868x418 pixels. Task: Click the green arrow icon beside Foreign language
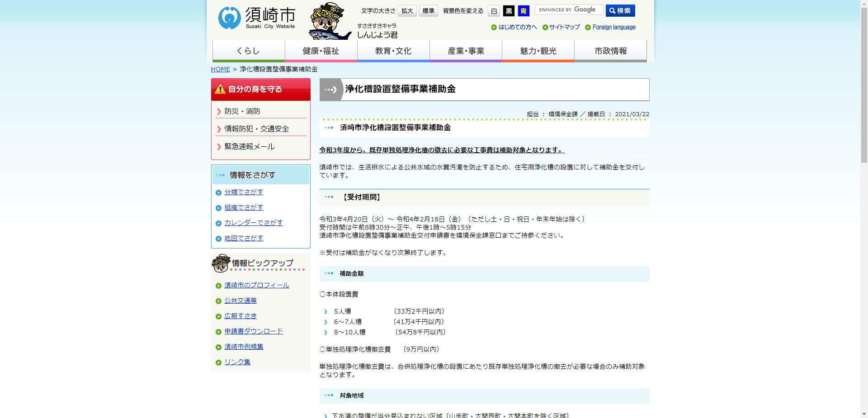click(588, 28)
